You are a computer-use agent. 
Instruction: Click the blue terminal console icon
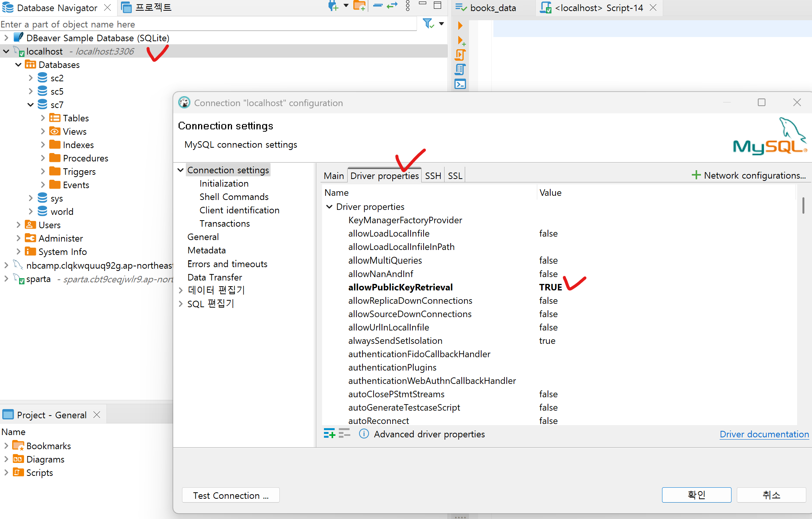(x=460, y=84)
